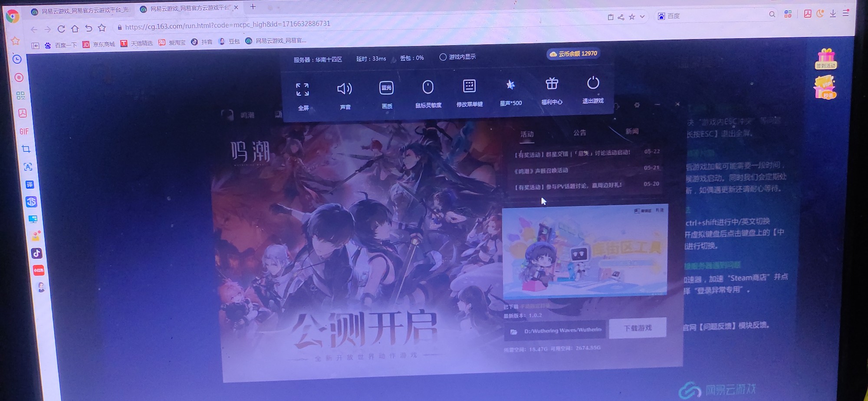
Task: Expand the address bar dropdown chevron
Action: point(642,16)
